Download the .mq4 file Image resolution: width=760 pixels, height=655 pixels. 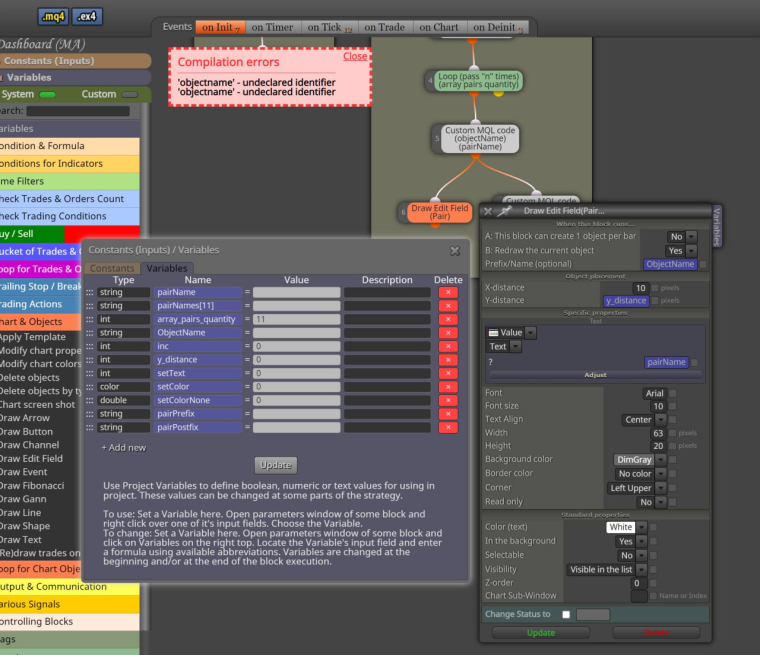coord(53,16)
